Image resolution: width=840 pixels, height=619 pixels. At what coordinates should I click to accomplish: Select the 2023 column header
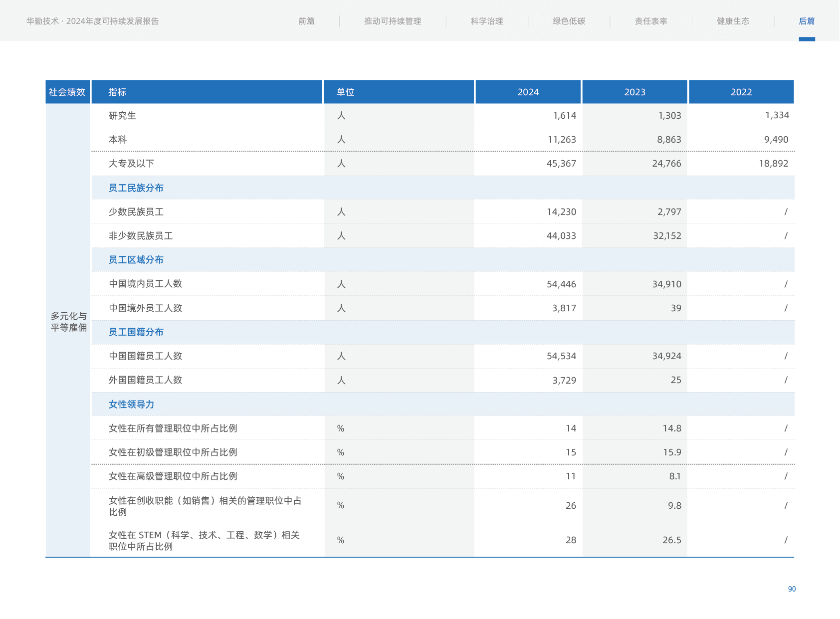tap(634, 92)
